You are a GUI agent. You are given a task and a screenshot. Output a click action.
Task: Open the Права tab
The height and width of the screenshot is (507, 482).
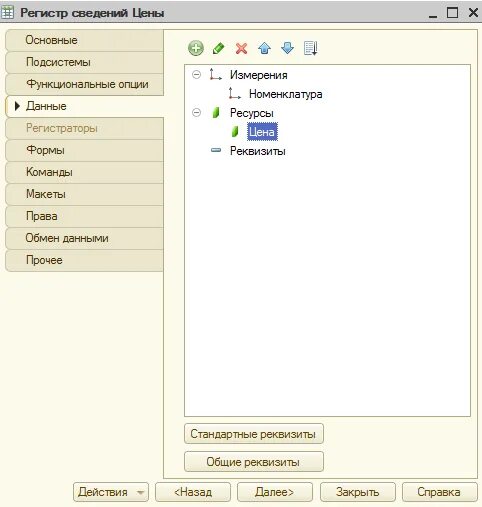[85, 216]
